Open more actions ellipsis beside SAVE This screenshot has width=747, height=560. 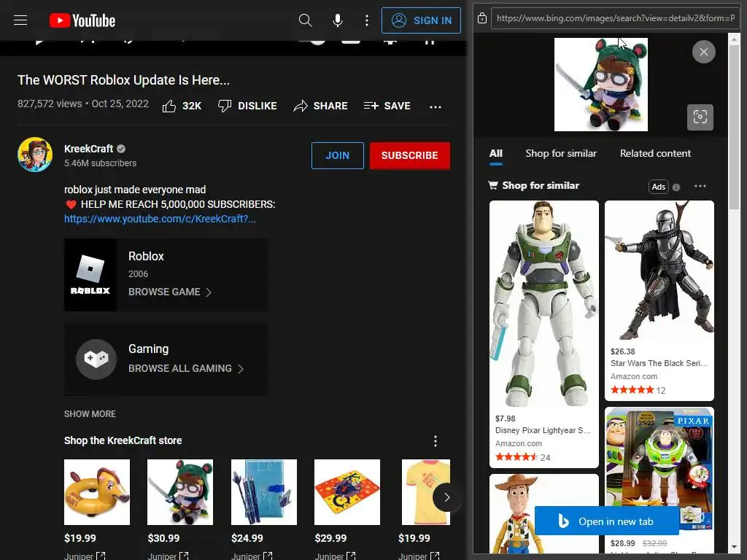pyautogui.click(x=435, y=107)
